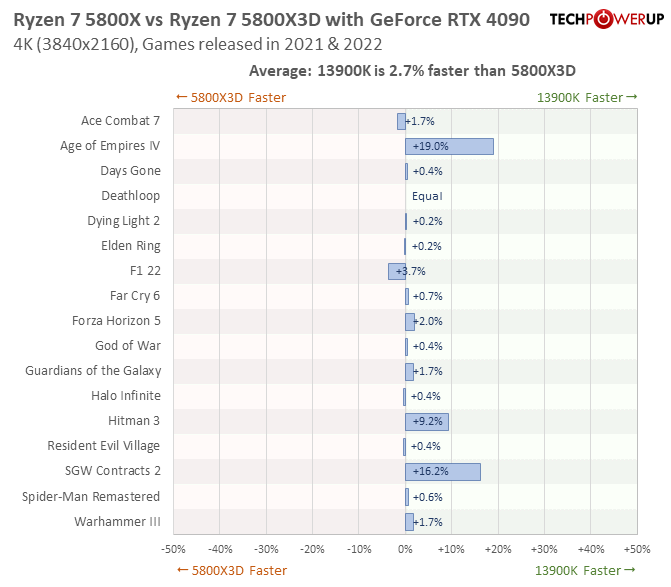Select the 'F1 22' game label
This screenshot has height=587, width=671.
(145, 271)
